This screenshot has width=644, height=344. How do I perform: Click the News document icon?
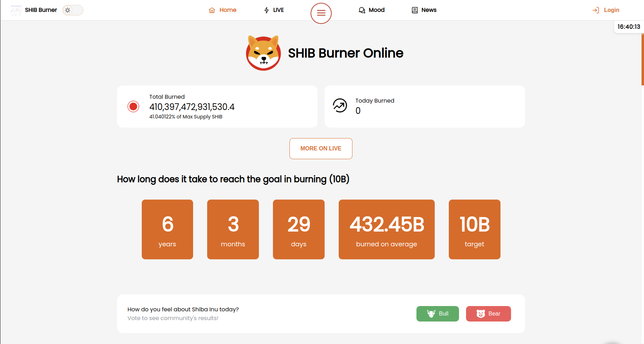coord(415,10)
